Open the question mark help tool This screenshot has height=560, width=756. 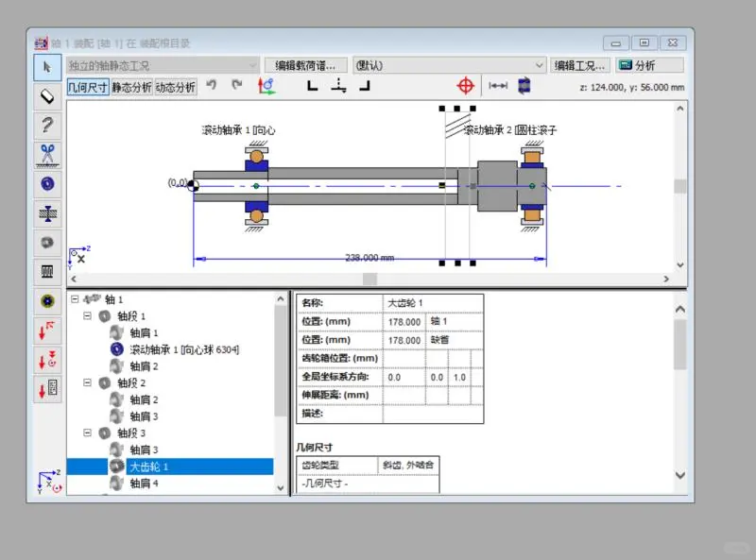coord(47,126)
